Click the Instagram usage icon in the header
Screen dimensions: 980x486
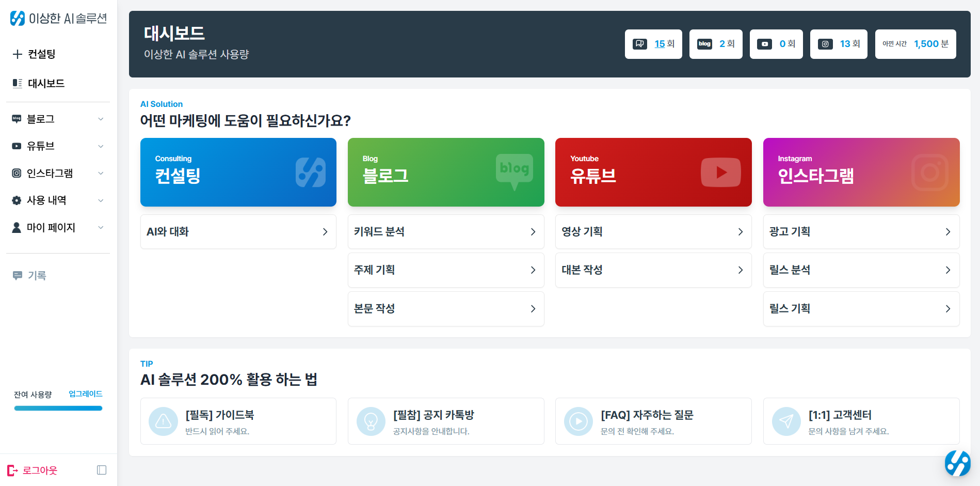pyautogui.click(x=825, y=44)
